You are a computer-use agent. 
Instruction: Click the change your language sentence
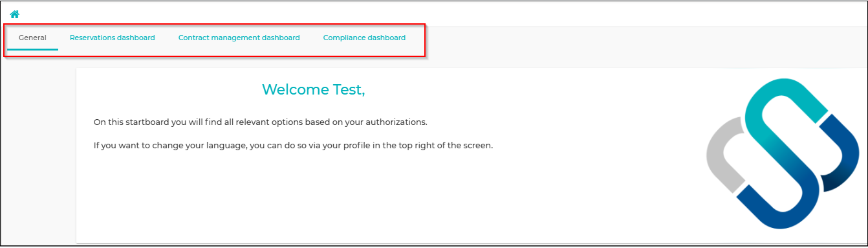click(294, 145)
